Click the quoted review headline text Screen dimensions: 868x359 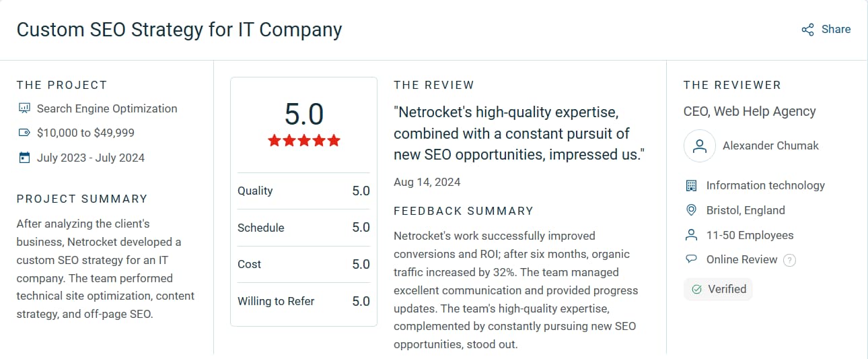coord(519,133)
